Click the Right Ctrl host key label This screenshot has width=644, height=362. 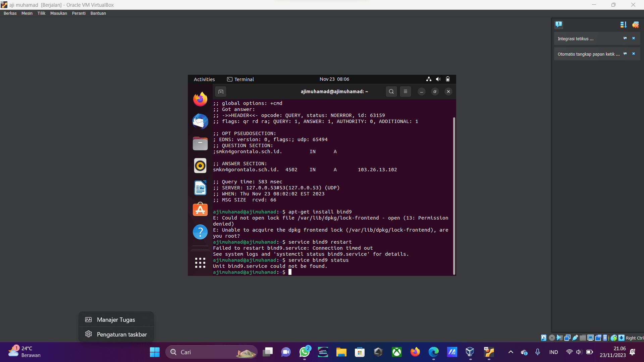click(x=635, y=338)
